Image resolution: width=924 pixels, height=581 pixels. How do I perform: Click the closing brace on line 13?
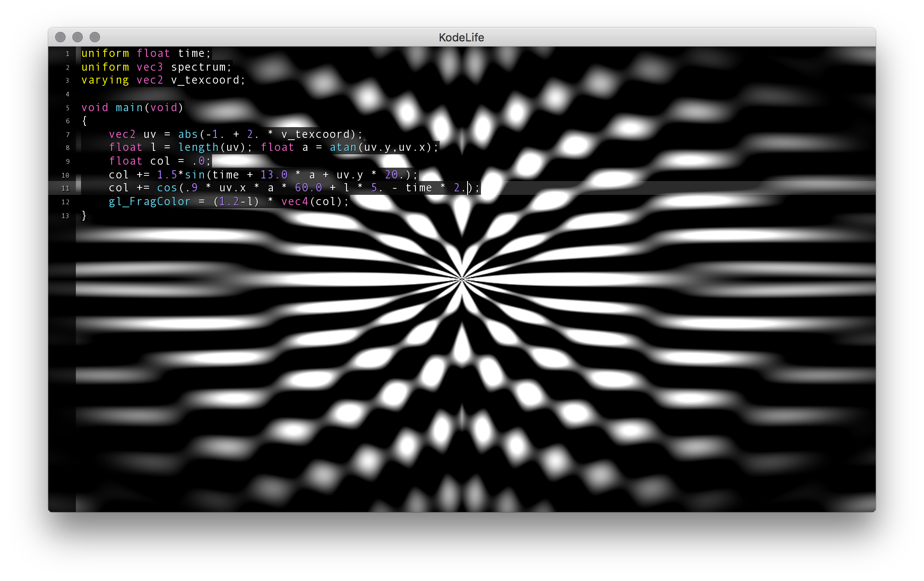click(x=84, y=216)
